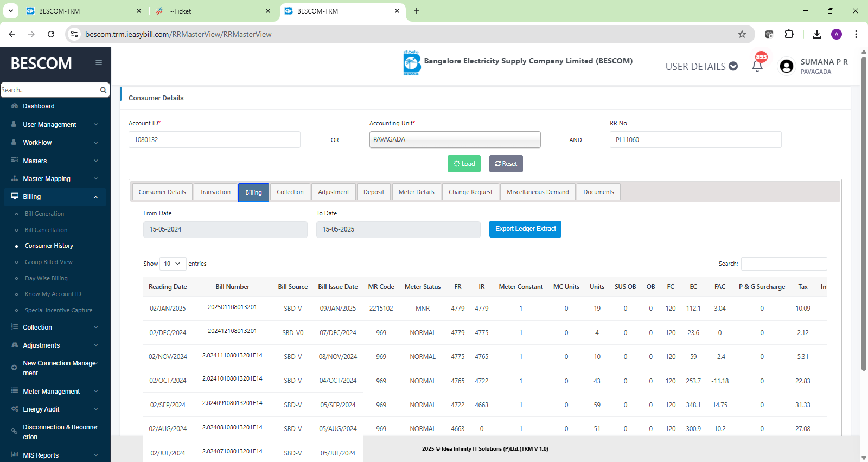Reload the page with refresh icon

point(51,34)
